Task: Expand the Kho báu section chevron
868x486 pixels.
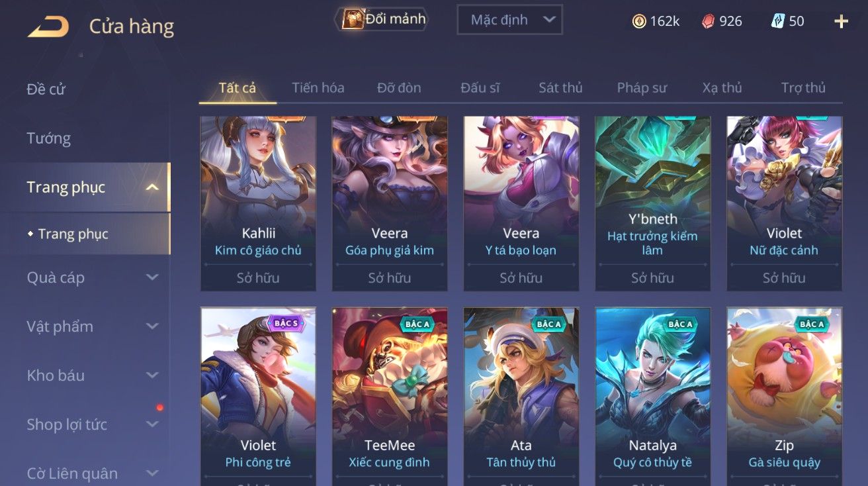Action: click(x=152, y=375)
